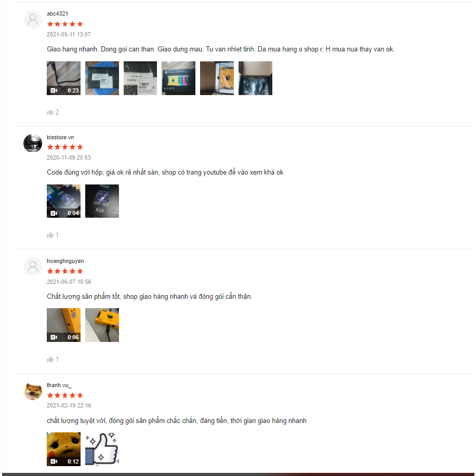Viewport: 476px width, 476px height.
Task: Open username link bisstore.vn
Action: pyautogui.click(x=60, y=137)
